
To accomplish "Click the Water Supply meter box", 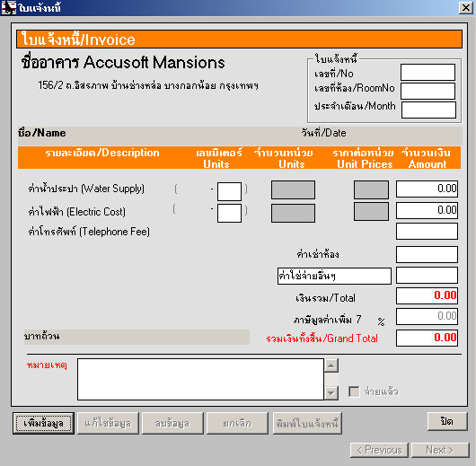I will [x=229, y=191].
